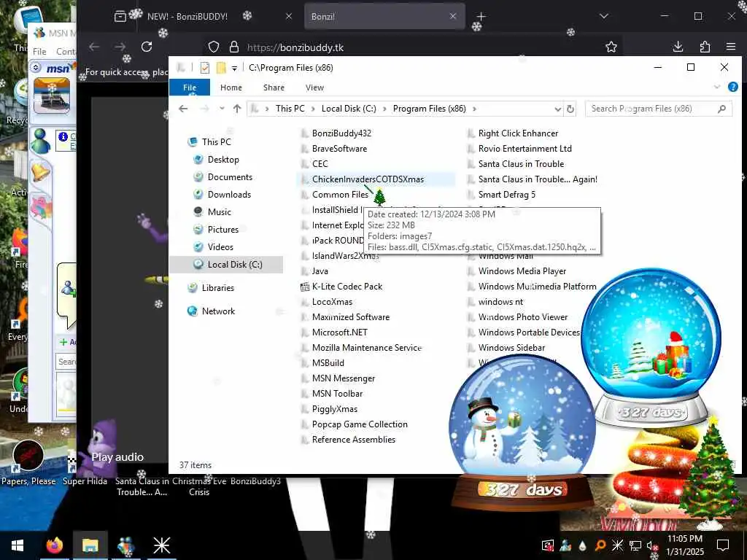The width and height of the screenshot is (747, 560).
Task: Select the Microsoft.NET folder
Action: click(x=340, y=332)
